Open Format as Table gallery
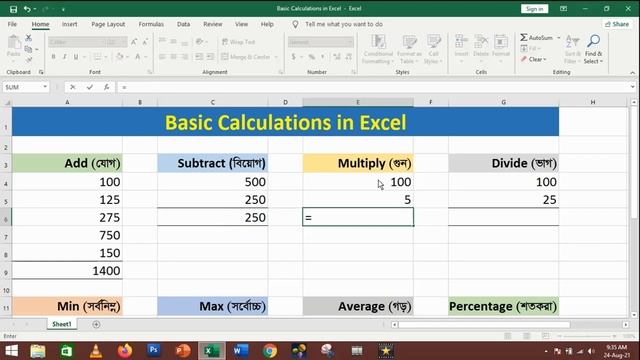Viewport: 640px width, 360px height. (x=409, y=49)
